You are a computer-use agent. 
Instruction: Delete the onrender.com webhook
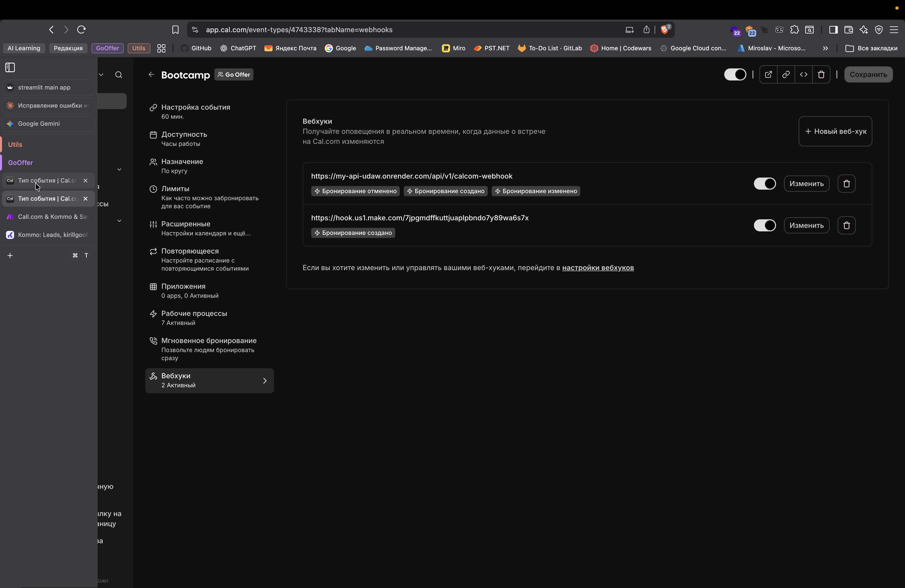(846, 184)
